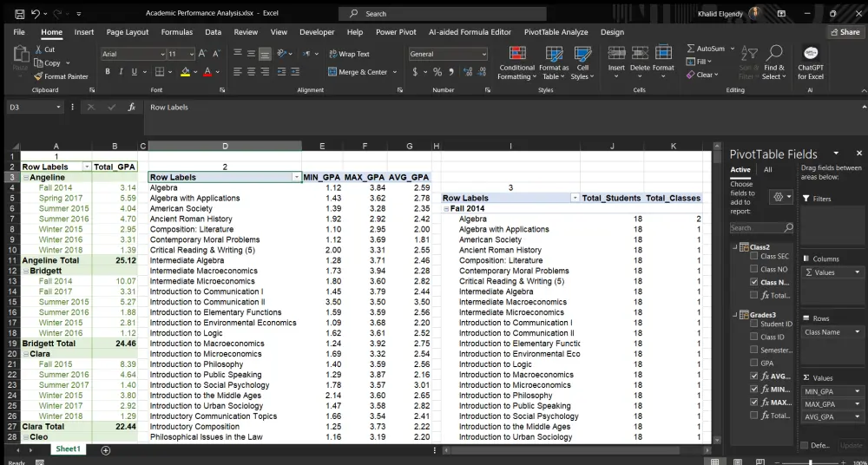Click the Copy button

click(48, 63)
